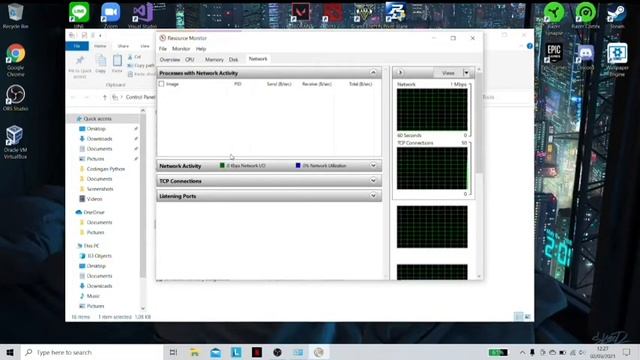Sort by the Send (B/sec) column
The height and width of the screenshot is (360, 640).
click(279, 84)
